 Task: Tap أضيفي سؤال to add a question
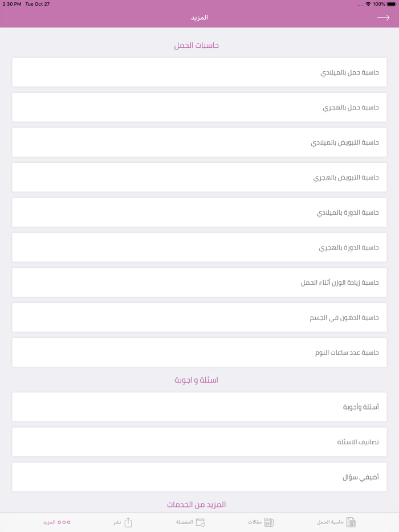pos(199,477)
